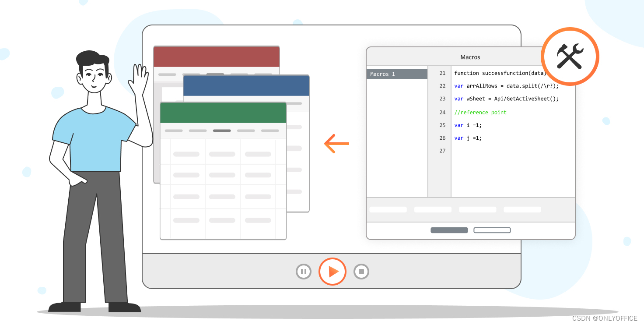
Task: Select the active dark tab in green window
Action: pos(222,131)
